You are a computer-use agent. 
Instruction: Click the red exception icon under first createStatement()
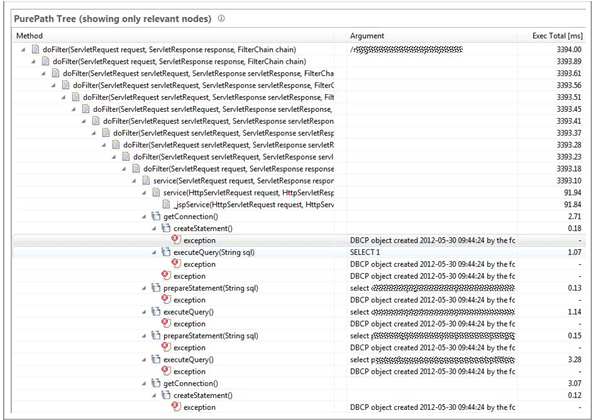[176, 240]
